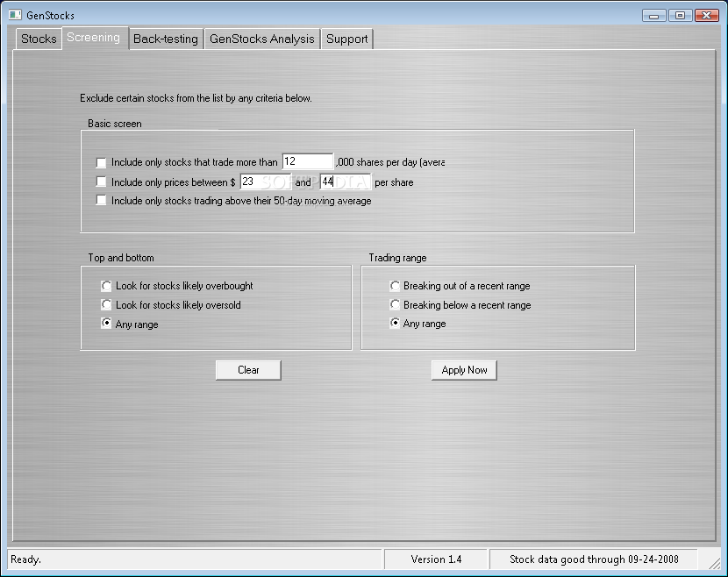Click the minimum price field showing 23
Viewport: 728px width, 577px height.
pyautogui.click(x=266, y=182)
